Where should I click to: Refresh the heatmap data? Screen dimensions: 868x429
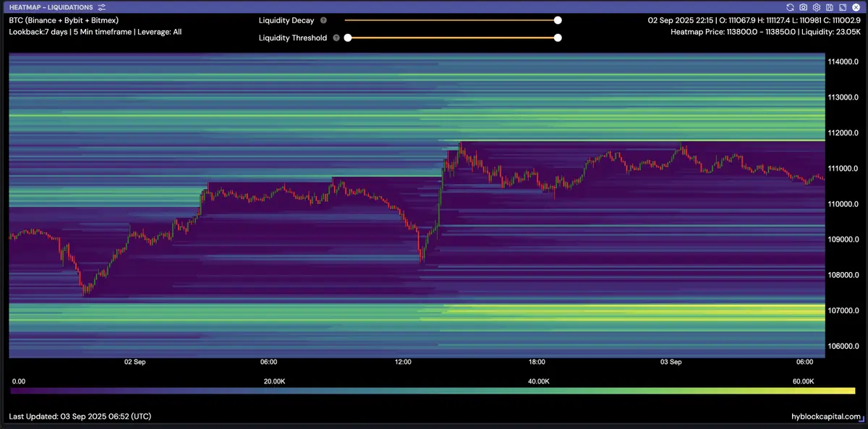click(790, 7)
